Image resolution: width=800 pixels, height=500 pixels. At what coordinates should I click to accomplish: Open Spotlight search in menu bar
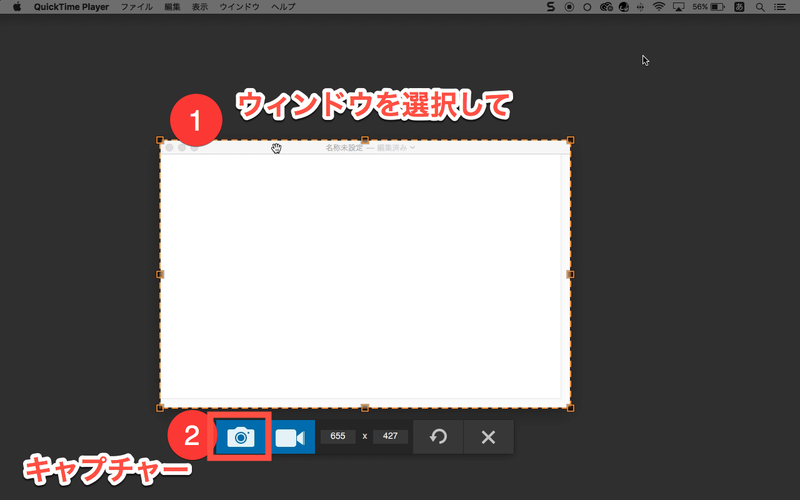[760, 7]
